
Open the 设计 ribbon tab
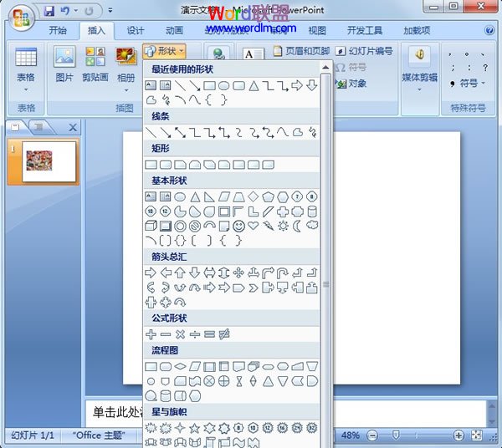136,31
